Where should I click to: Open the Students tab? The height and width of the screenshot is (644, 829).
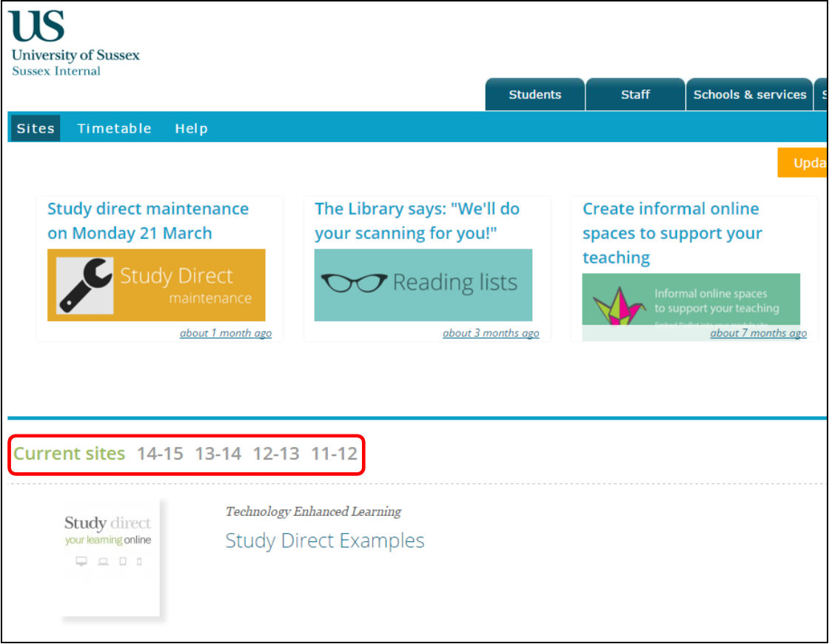point(534,95)
